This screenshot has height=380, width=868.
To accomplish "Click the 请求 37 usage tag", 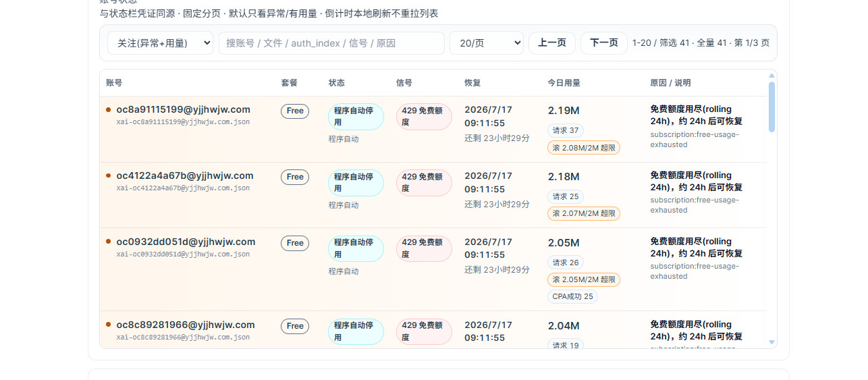I will coord(566,130).
